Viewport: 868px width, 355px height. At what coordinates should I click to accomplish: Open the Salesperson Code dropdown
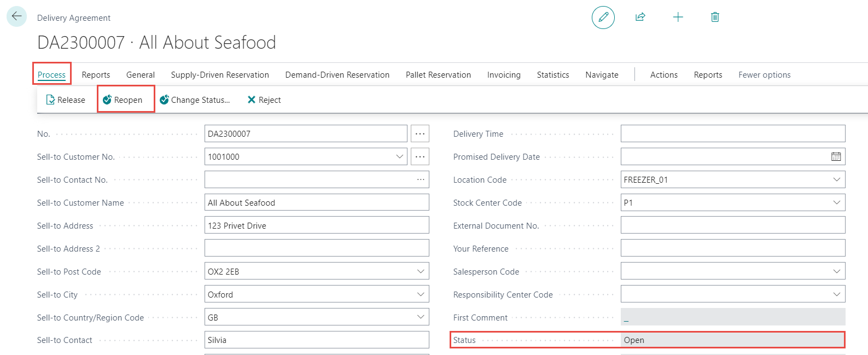coord(836,272)
